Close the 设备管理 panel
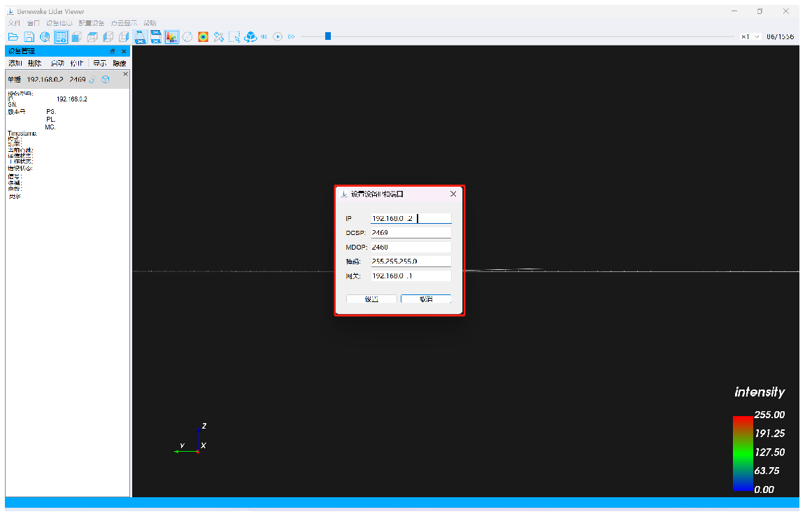The height and width of the screenshot is (521, 812). tap(124, 51)
